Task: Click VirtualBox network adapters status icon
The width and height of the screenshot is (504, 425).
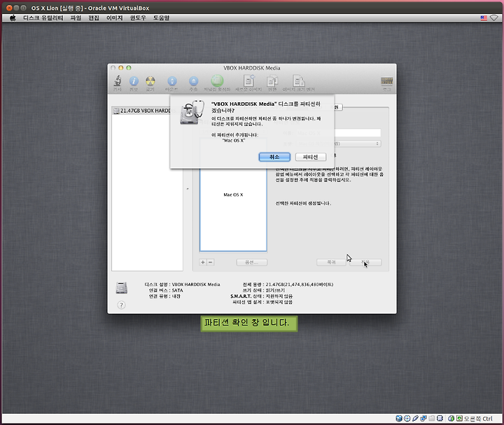Action: point(423,418)
